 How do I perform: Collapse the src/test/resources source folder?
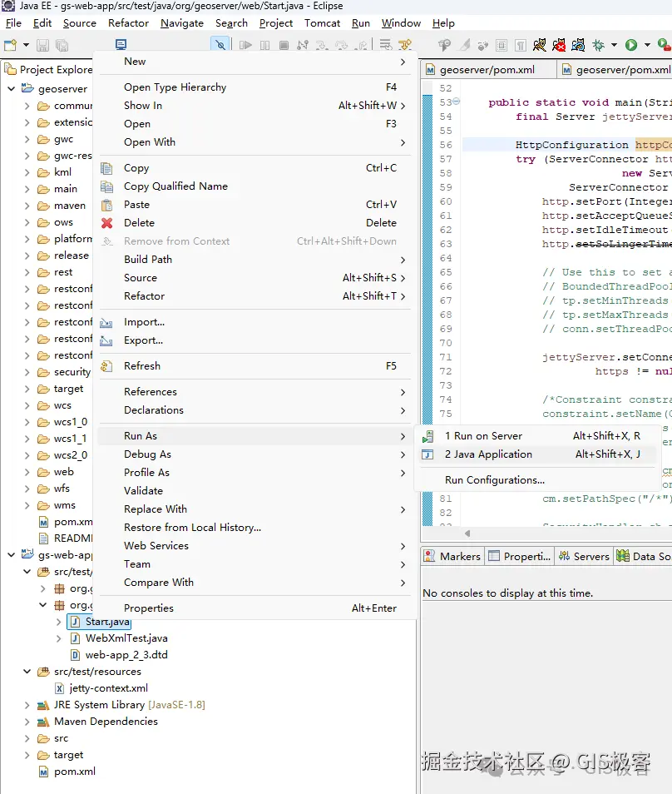tap(27, 672)
